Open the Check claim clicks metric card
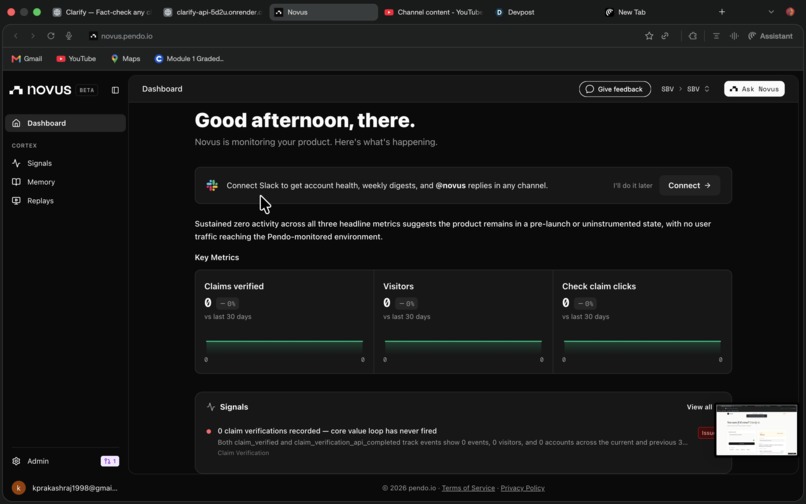This screenshot has height=504, width=806. 642,321
